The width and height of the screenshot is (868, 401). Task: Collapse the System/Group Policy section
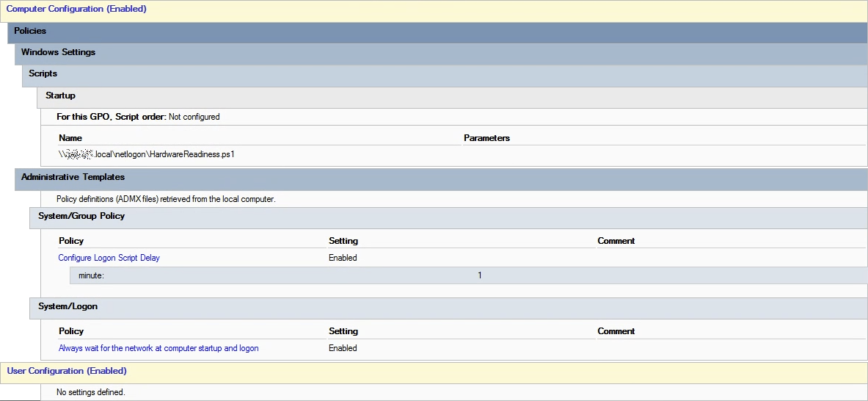point(81,217)
